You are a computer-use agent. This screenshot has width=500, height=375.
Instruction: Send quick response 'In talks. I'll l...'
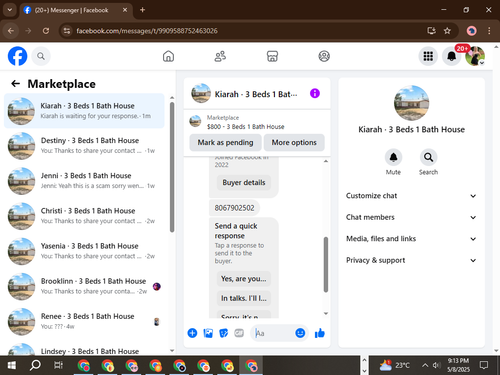click(244, 298)
